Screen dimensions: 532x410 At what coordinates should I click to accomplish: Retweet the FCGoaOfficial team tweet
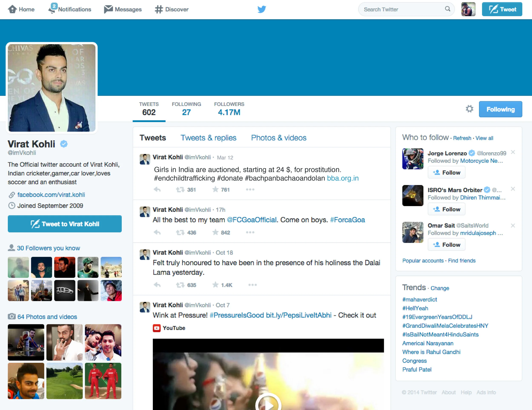[x=180, y=232]
